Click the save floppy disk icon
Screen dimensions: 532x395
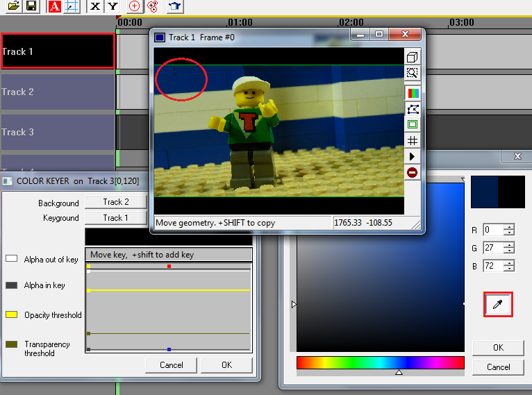click(31, 6)
